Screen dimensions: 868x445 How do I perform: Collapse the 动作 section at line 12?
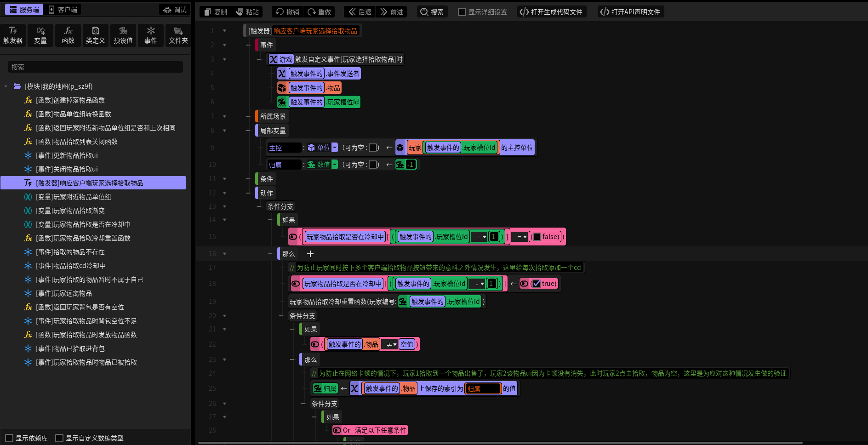pos(224,193)
